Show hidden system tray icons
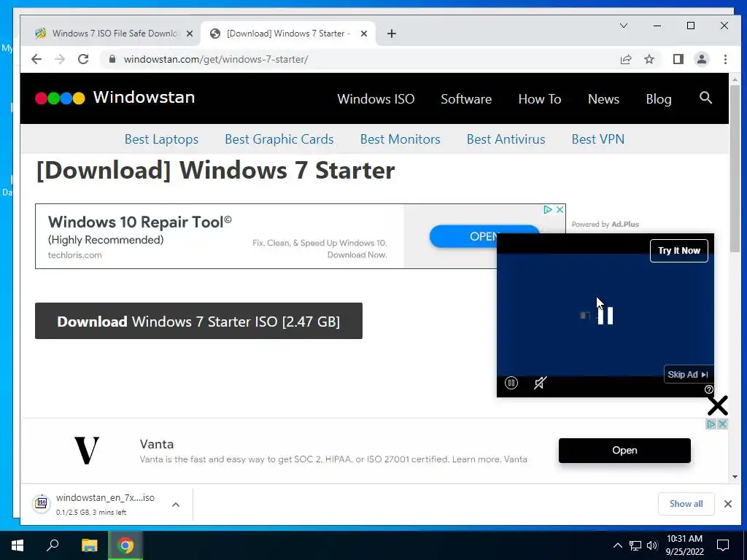Viewport: 747px width, 560px height. tap(617, 545)
